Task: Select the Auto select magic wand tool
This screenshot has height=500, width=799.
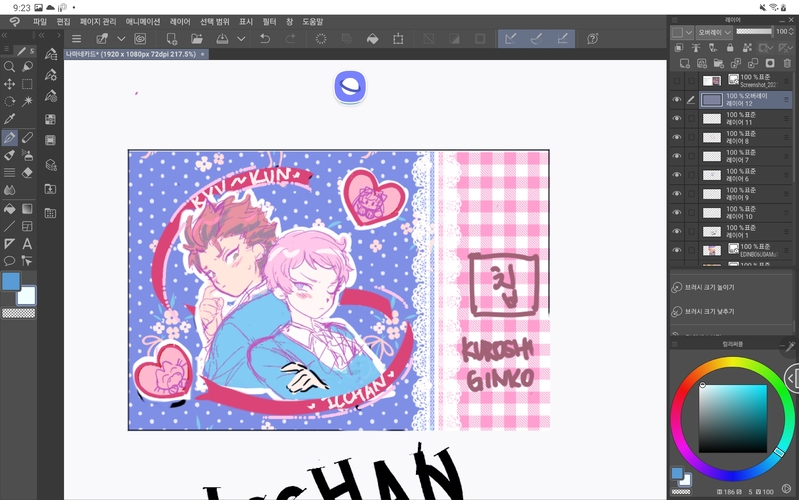Action: pos(27,101)
